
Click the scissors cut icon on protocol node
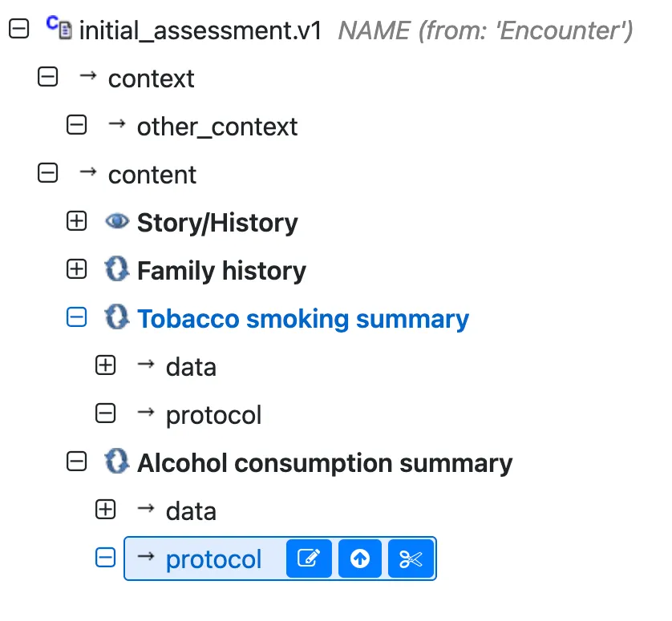[411, 558]
